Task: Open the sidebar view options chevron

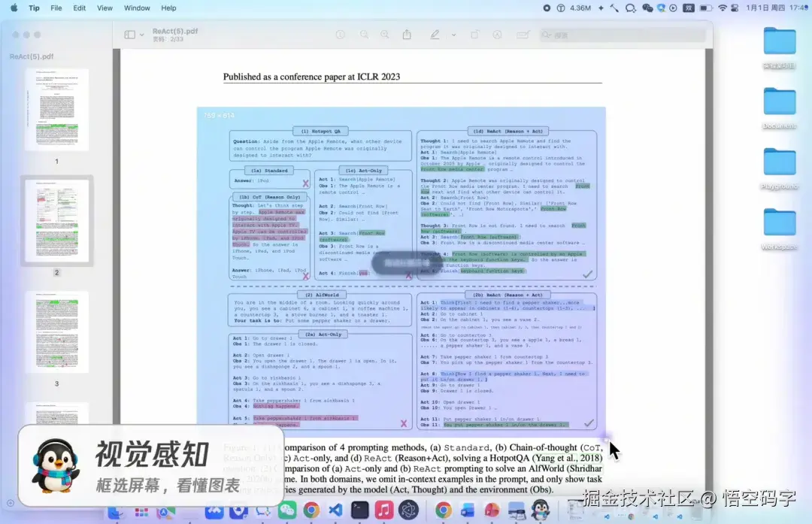Action: click(142, 35)
